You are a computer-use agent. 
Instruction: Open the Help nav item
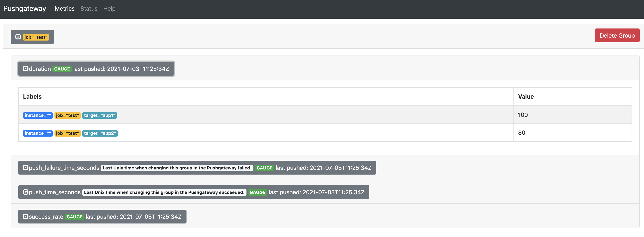click(109, 9)
